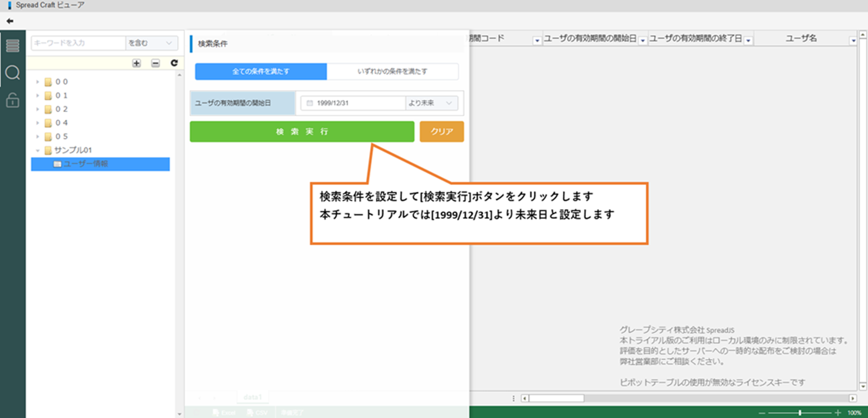Click the クリア button
This screenshot has width=868, height=418.
(441, 132)
